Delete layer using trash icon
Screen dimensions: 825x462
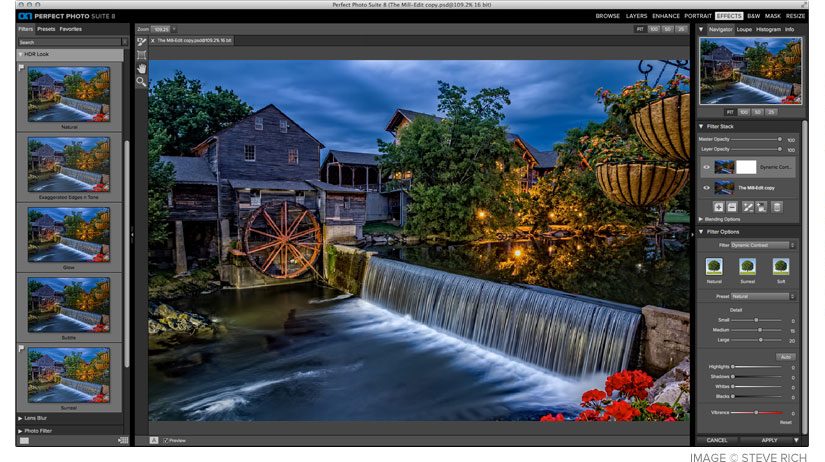point(777,207)
